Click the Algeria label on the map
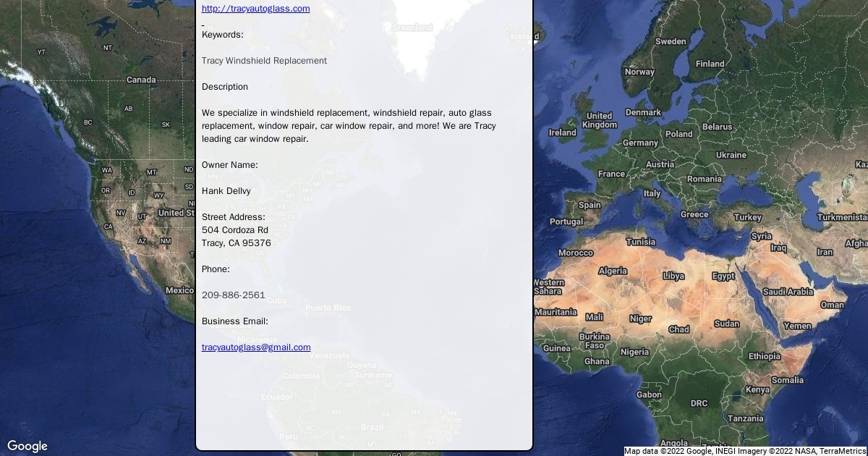This screenshot has height=456, width=868. point(613,271)
